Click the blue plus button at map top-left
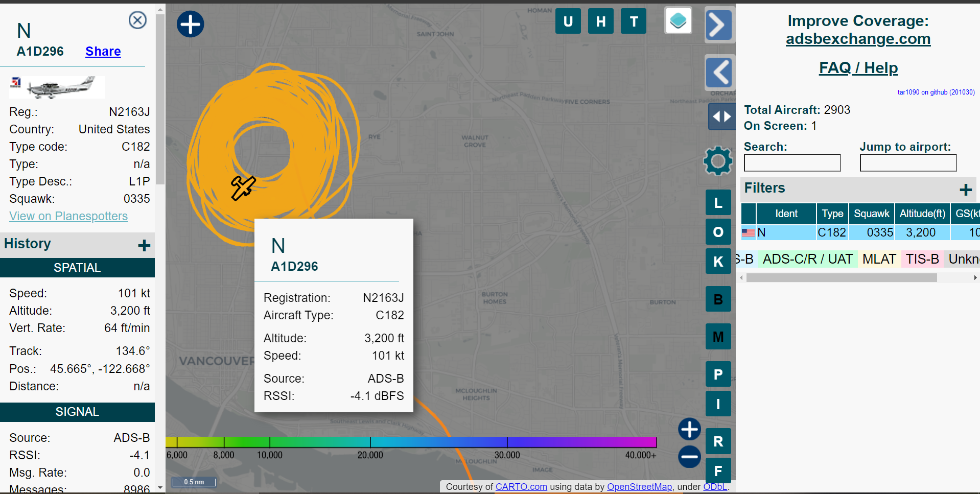 191,24
